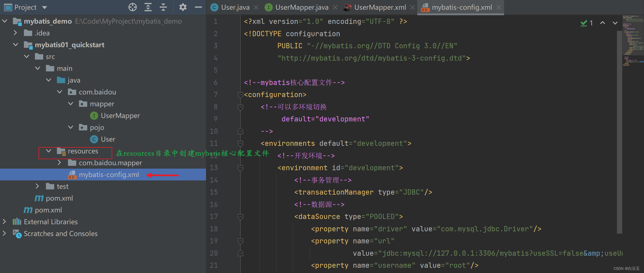
Task: Click the code minimap preview
Action: click(633, 40)
